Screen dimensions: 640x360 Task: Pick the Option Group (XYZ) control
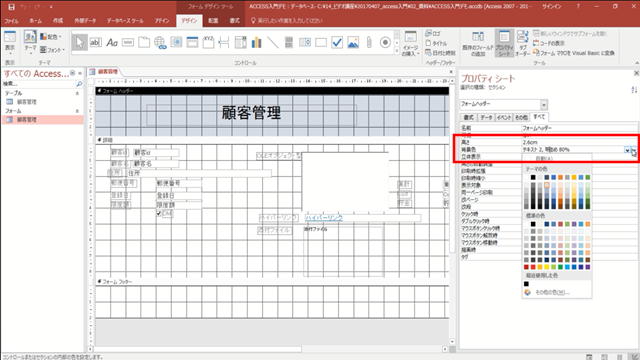tap(208, 42)
